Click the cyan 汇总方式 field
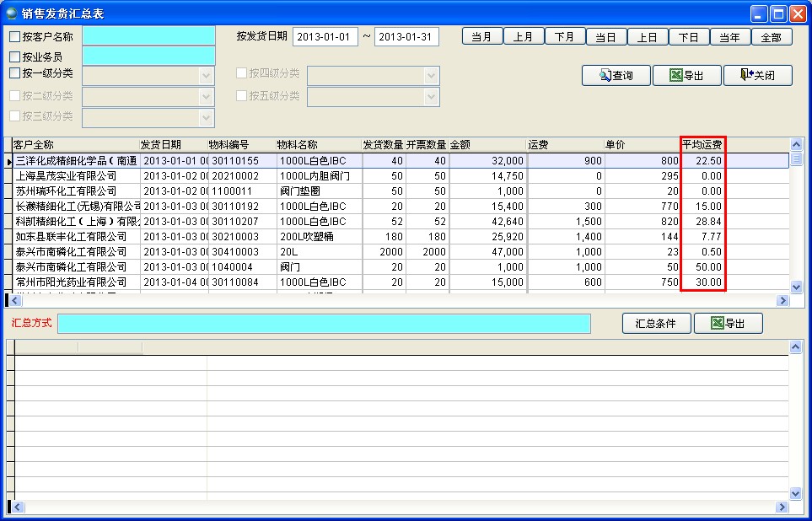Image resolution: width=812 pixels, height=521 pixels. click(324, 324)
